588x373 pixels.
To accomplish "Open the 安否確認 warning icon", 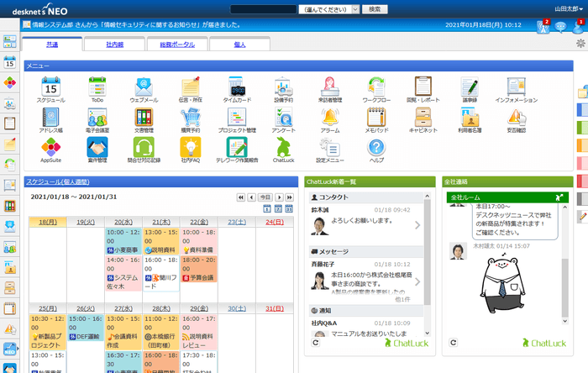I will 516,117.
